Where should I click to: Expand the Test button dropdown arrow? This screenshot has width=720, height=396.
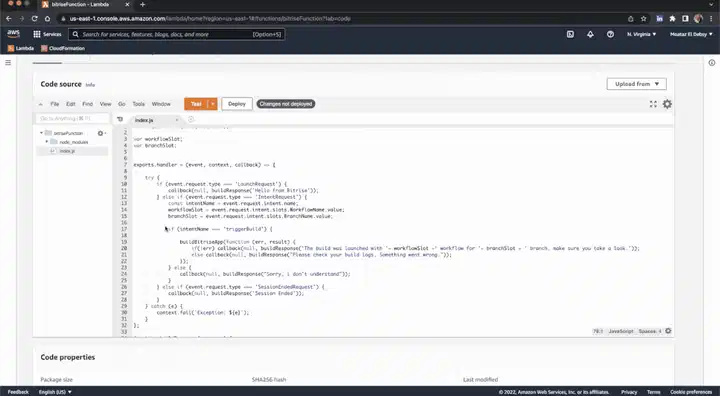click(x=213, y=104)
